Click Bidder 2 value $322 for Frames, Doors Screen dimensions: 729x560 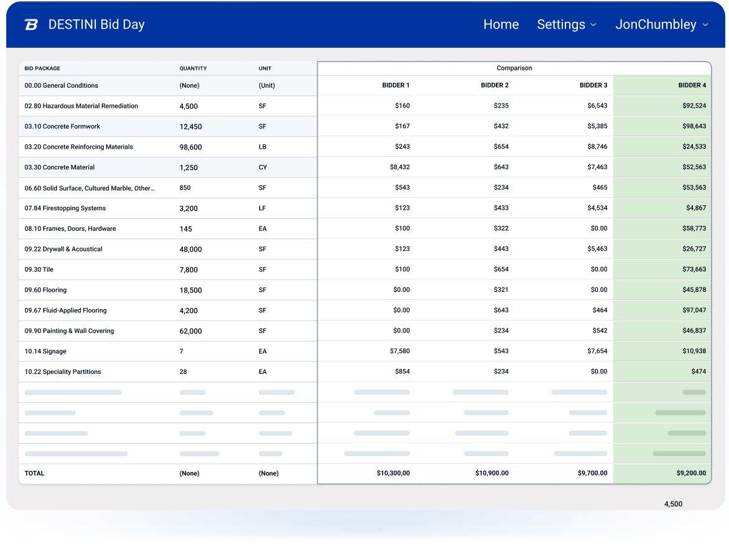click(501, 228)
